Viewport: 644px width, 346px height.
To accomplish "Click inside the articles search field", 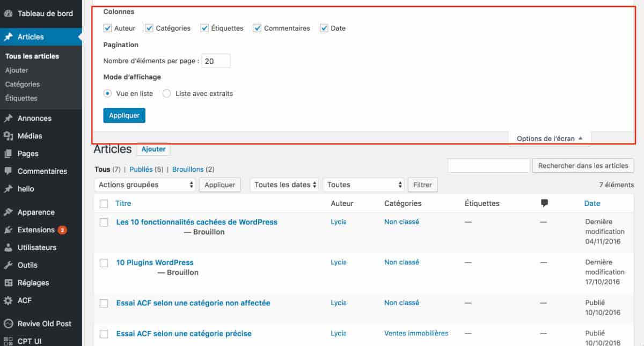I will pyautogui.click(x=488, y=165).
